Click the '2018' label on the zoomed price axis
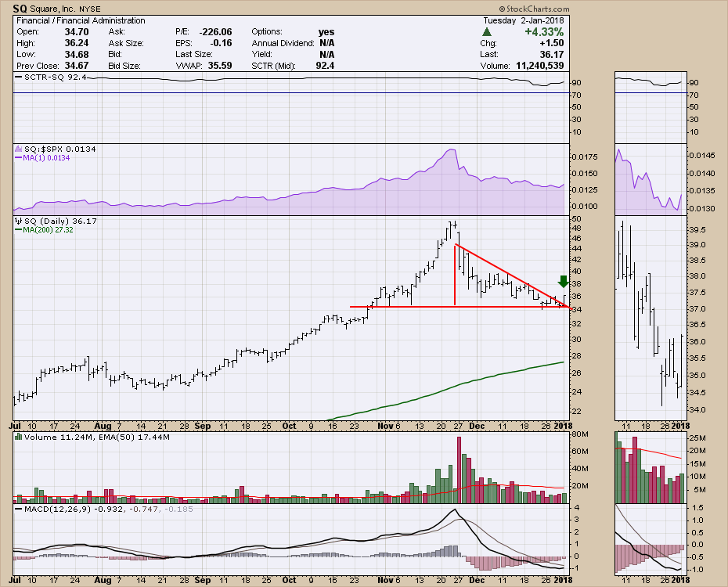Screen dimensions: 728x587 681,426
